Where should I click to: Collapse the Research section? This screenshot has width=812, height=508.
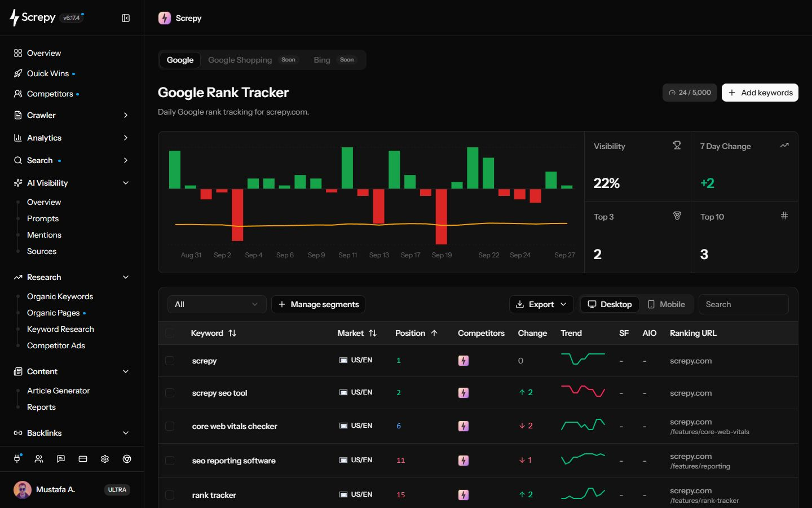point(72,277)
